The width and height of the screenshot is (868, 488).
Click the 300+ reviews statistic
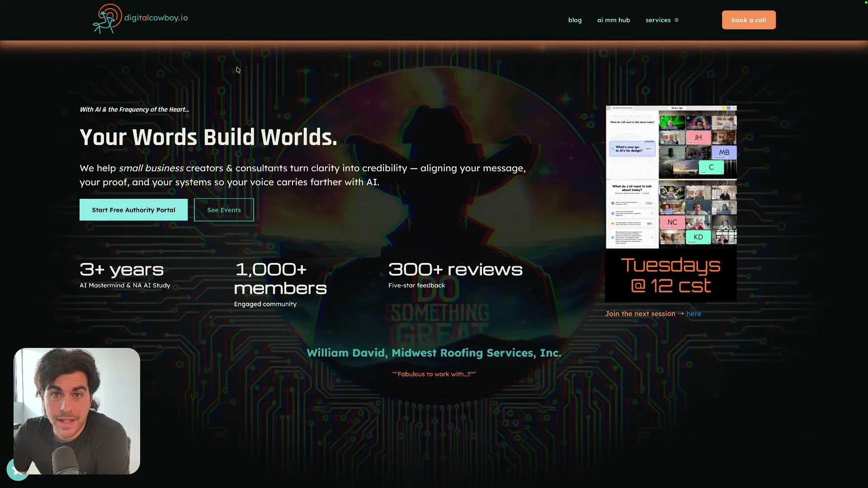tap(455, 270)
